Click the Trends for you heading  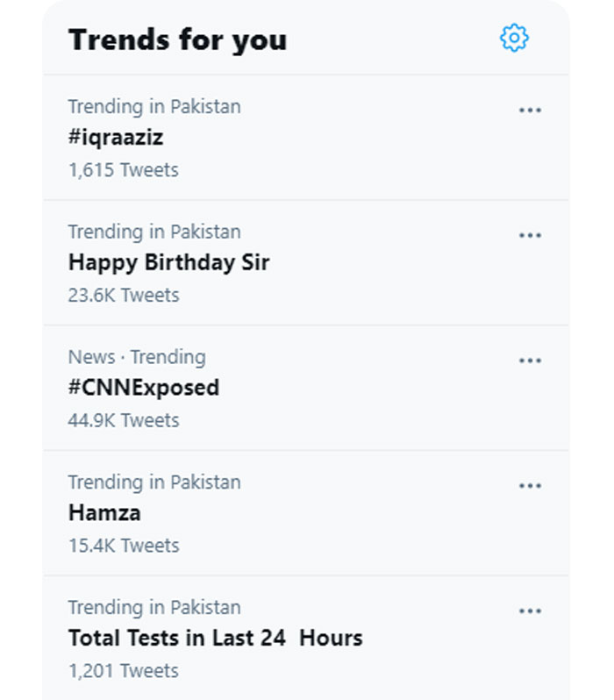pos(177,39)
